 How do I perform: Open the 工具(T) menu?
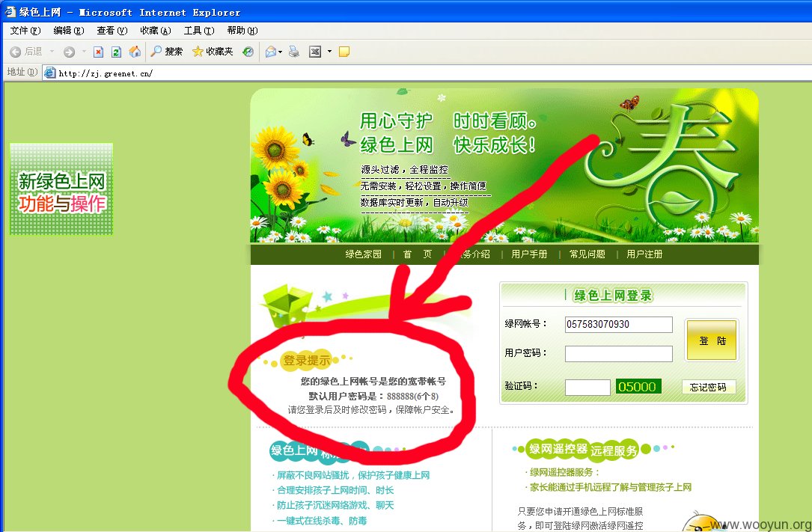click(199, 31)
